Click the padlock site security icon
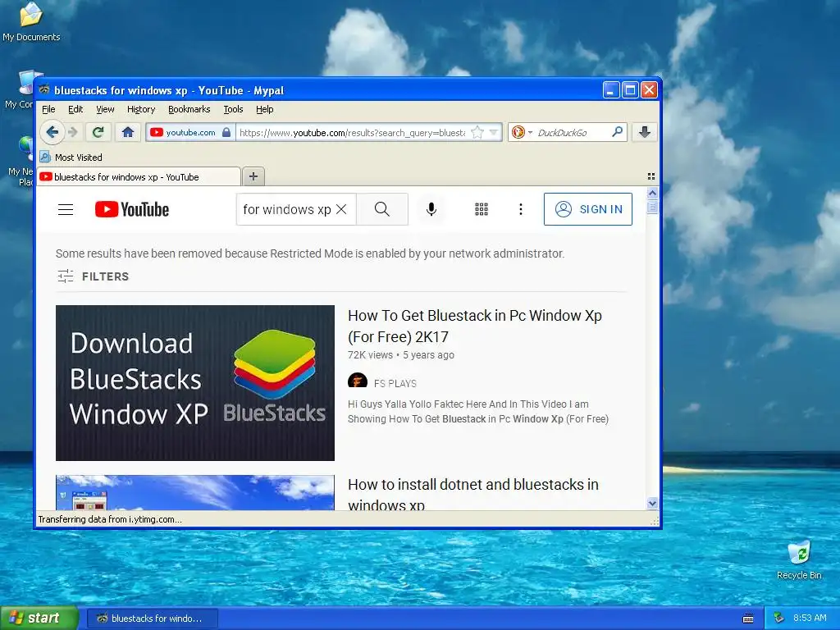The image size is (840, 630). click(226, 132)
